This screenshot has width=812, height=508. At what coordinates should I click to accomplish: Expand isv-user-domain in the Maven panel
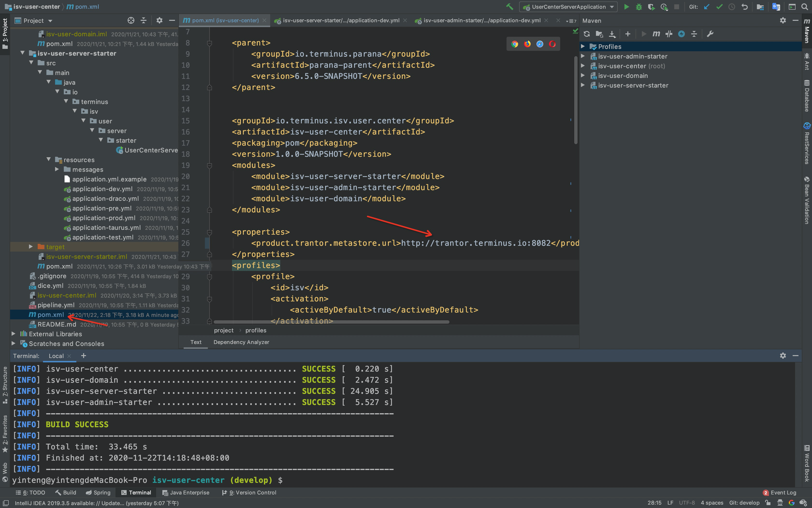coord(583,75)
